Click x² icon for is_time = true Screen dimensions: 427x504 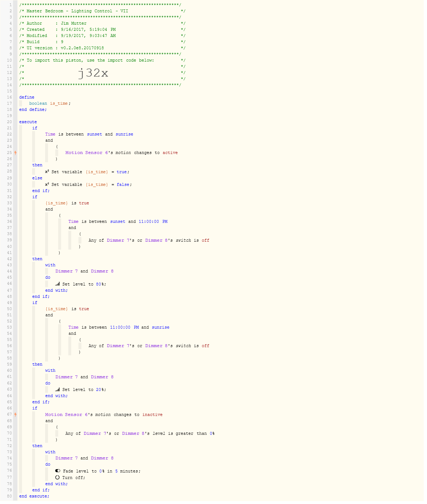[x=47, y=171]
